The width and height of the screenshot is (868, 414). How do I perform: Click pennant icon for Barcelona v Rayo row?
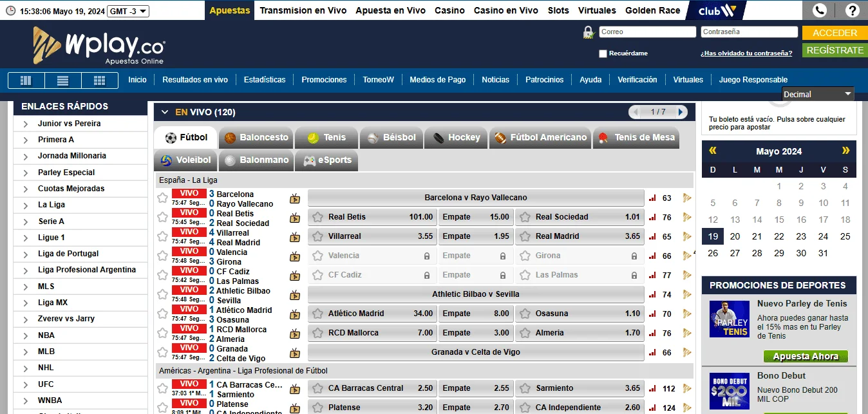point(687,198)
